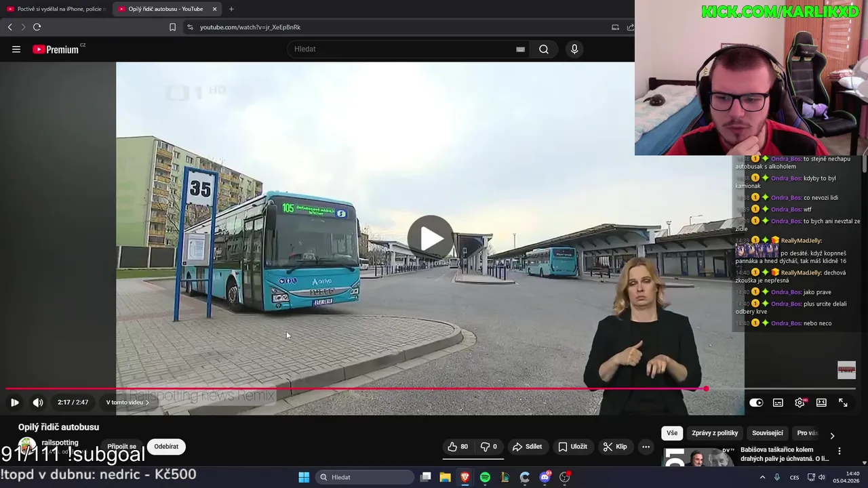This screenshot has height=488, width=868.
Task: Open Brave browser taskbar icon
Action: [x=465, y=477]
